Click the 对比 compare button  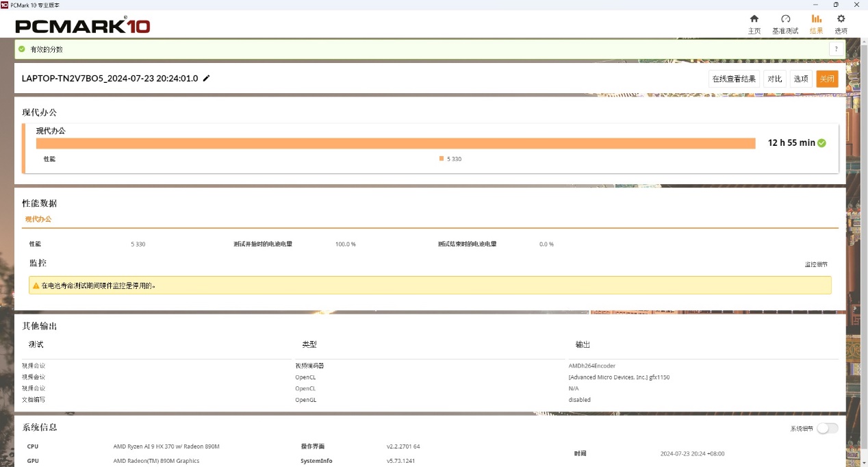point(775,79)
